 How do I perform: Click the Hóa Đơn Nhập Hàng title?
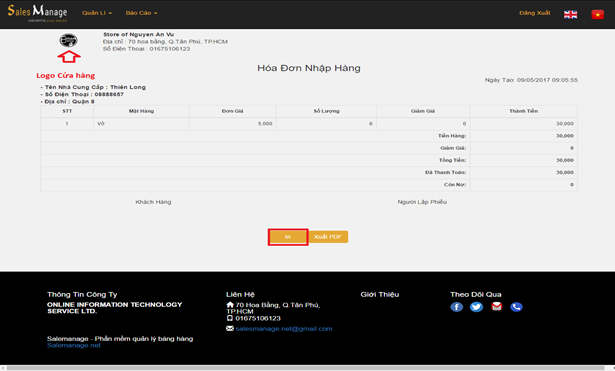tap(309, 68)
